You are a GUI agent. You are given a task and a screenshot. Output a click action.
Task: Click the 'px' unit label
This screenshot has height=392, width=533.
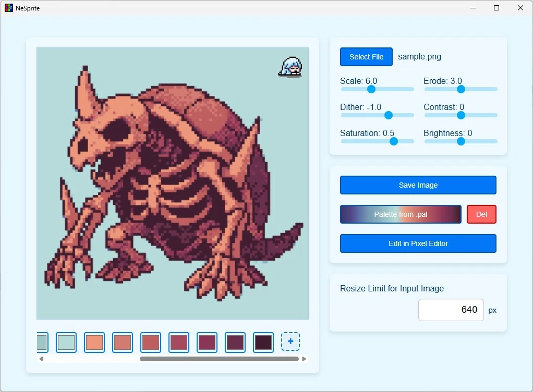[x=492, y=311]
